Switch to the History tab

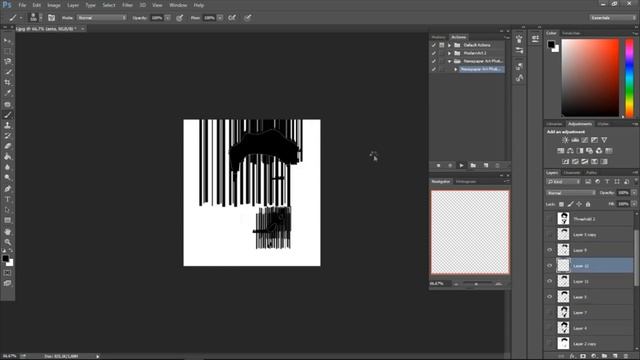point(439,37)
